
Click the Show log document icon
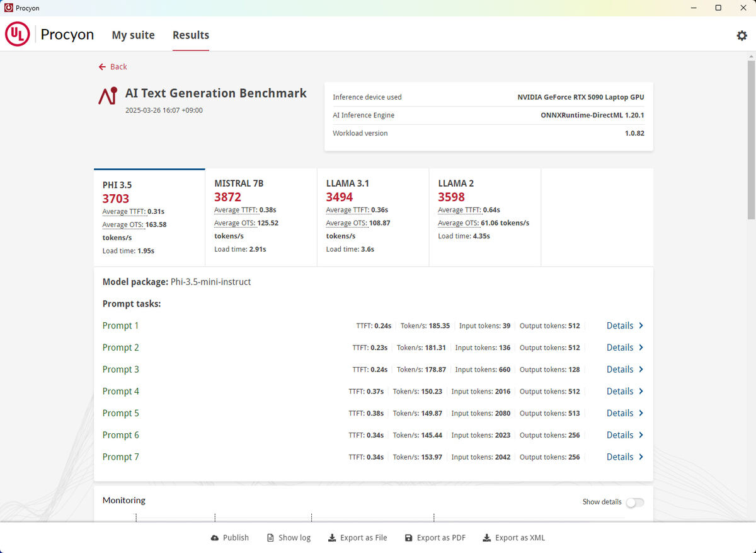[x=270, y=538]
